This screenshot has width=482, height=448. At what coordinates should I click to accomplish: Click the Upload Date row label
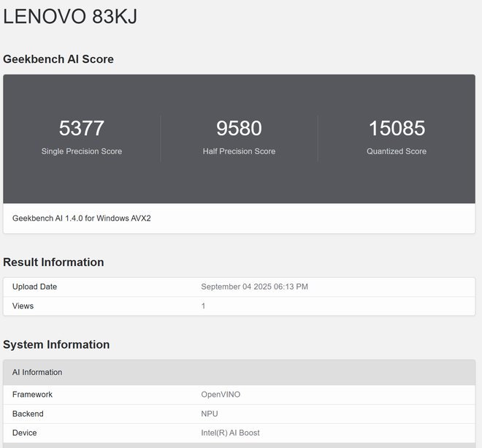pos(34,286)
